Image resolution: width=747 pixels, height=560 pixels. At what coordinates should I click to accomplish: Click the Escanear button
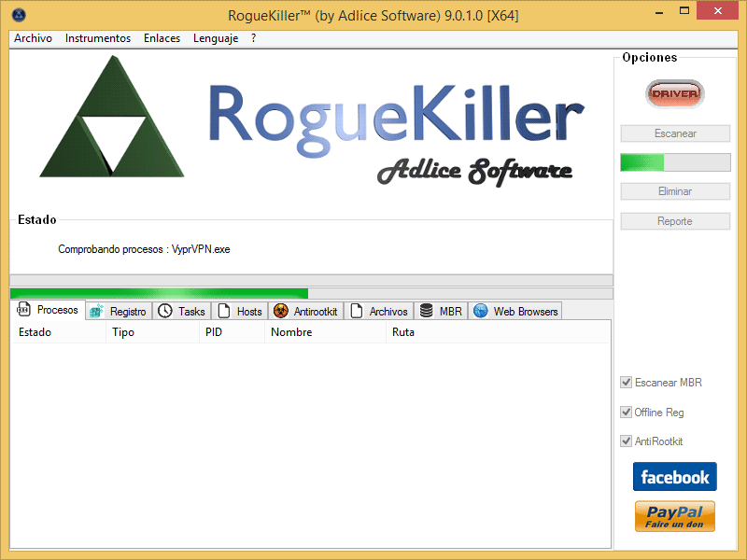[x=675, y=133]
